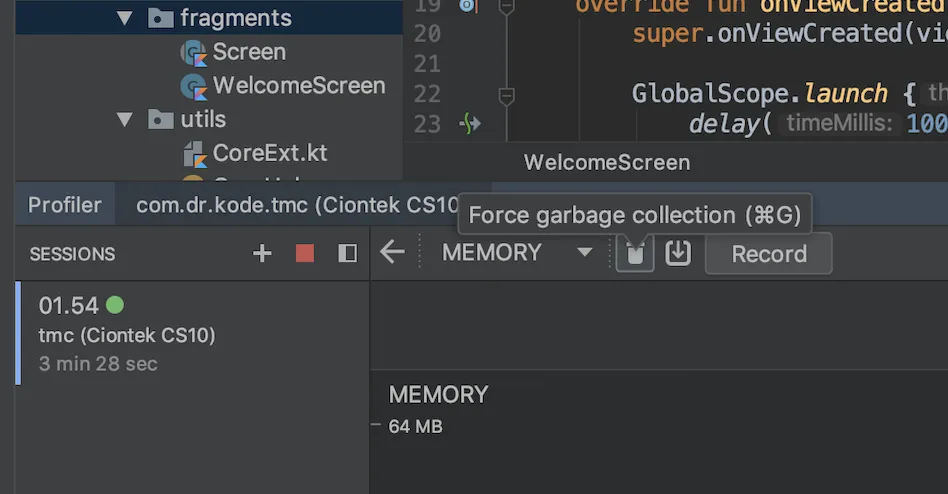Switch to the Profiler tab

pyautogui.click(x=65, y=205)
